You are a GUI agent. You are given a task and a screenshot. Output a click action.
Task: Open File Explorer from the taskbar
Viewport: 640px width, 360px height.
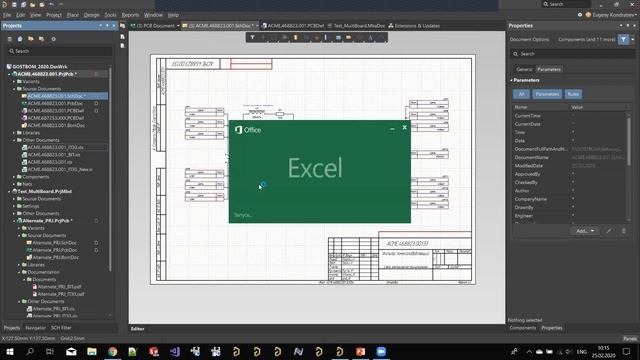(x=92, y=351)
